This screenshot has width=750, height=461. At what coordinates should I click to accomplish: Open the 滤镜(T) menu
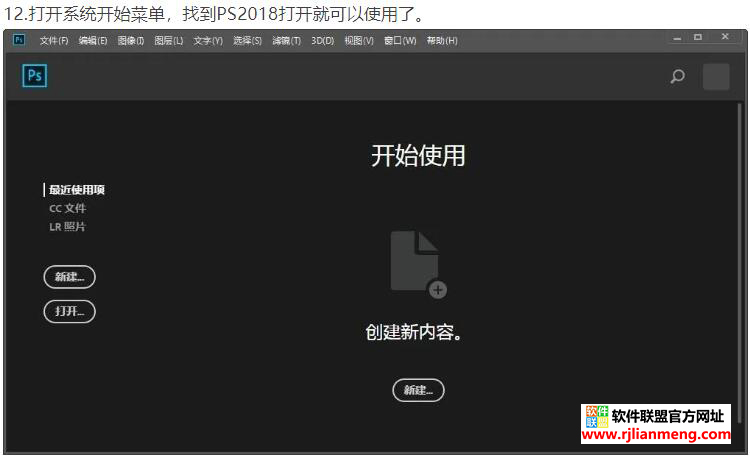pos(286,41)
